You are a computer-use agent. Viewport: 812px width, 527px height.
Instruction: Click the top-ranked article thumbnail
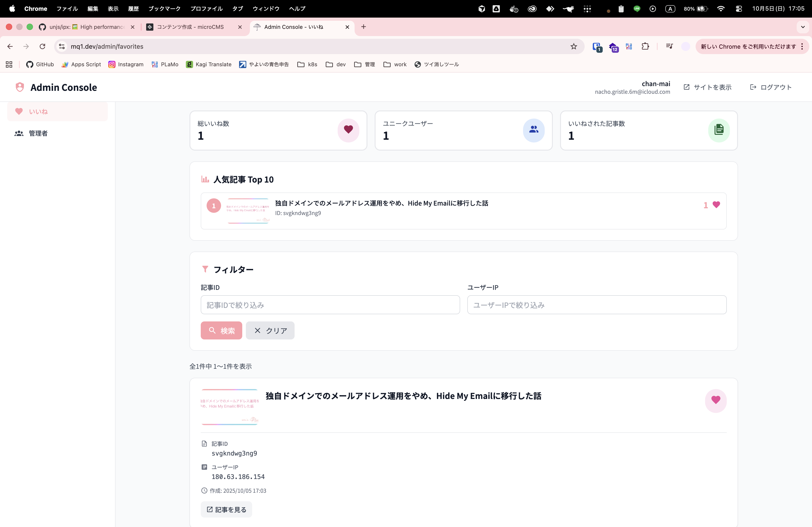coord(248,211)
